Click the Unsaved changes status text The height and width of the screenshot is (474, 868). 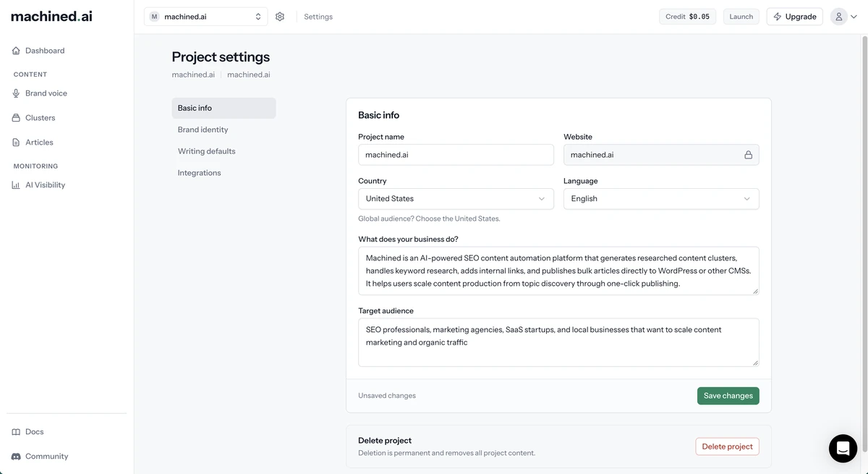(387, 396)
